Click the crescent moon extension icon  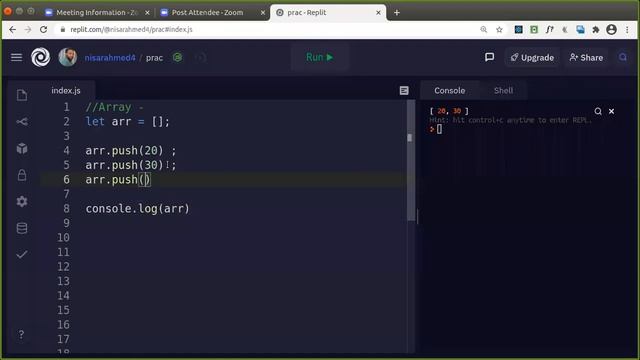[x=565, y=29]
